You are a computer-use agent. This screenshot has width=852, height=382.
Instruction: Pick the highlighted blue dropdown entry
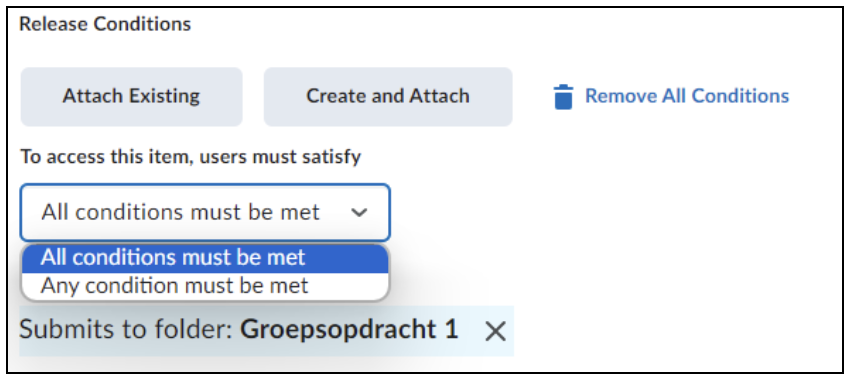coord(205,258)
